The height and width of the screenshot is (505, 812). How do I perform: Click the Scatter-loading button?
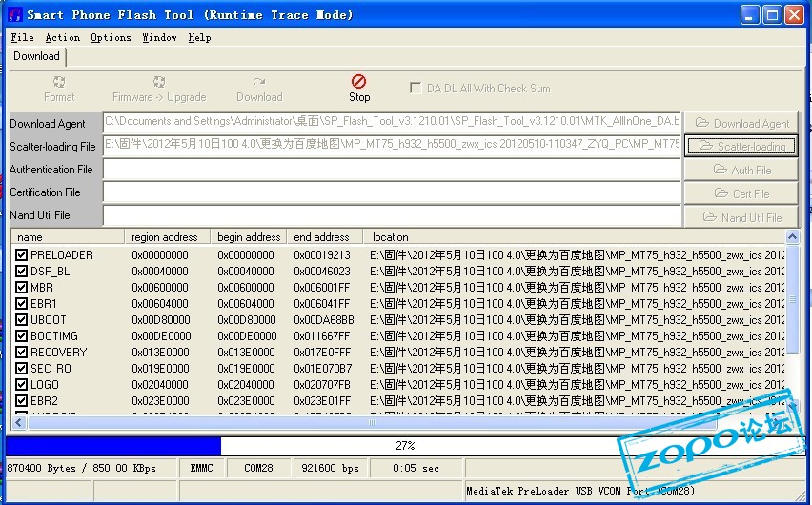741,146
